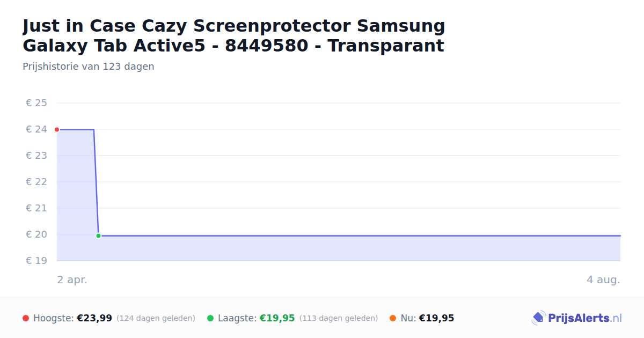Click the red highest price marker on chart
This screenshot has width=644, height=338.
coord(57,129)
